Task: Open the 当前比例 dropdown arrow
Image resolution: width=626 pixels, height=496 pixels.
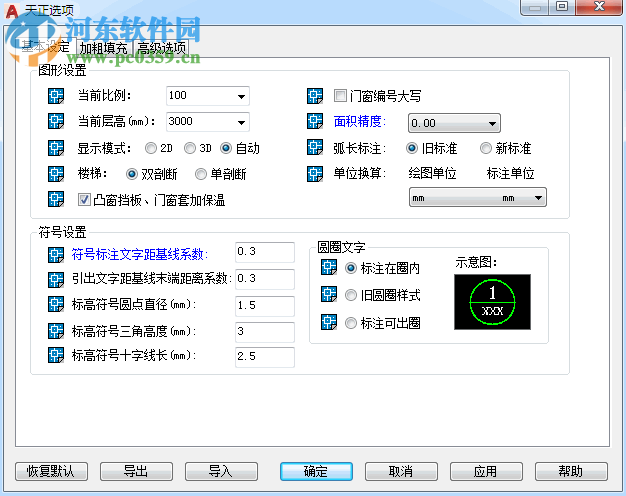Action: [x=241, y=97]
